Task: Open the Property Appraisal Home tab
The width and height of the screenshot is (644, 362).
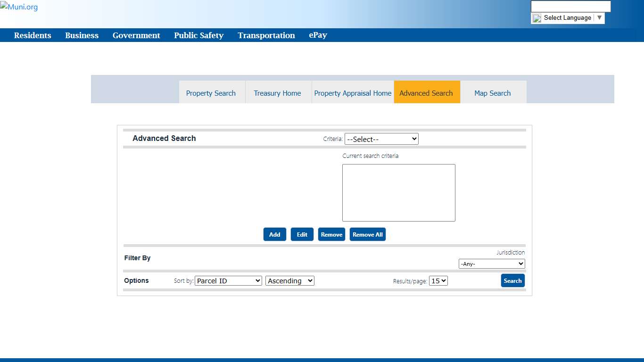Action: [x=353, y=93]
